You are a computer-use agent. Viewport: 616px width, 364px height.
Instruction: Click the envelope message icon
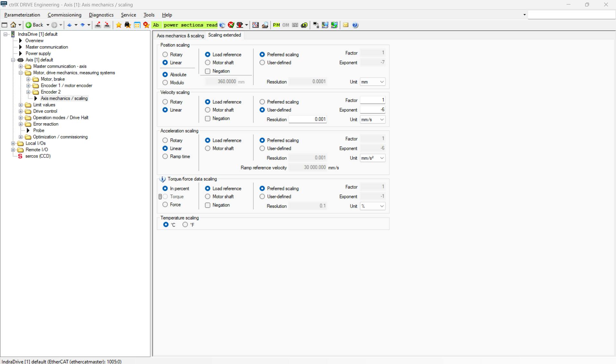coord(346,25)
